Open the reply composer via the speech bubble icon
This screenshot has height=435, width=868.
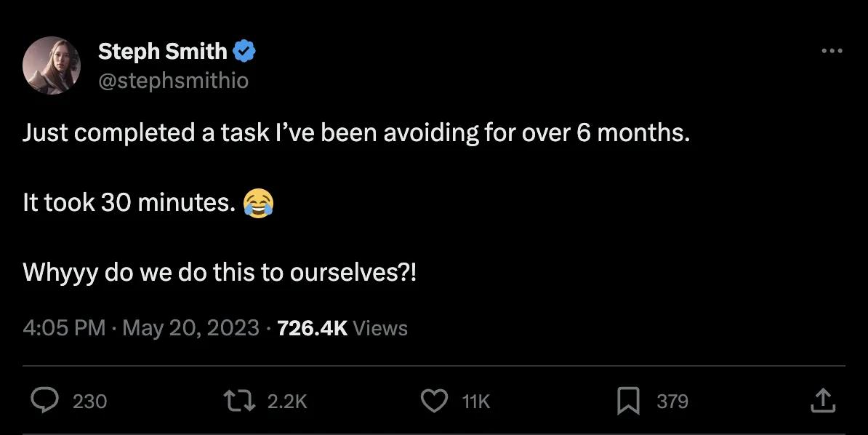click(x=45, y=401)
